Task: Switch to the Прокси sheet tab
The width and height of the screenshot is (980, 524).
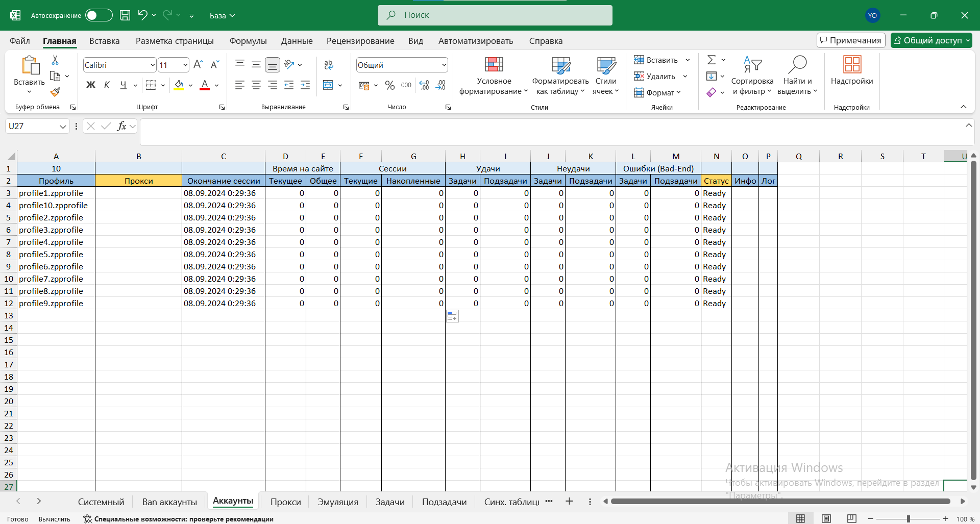Action: coord(285,502)
